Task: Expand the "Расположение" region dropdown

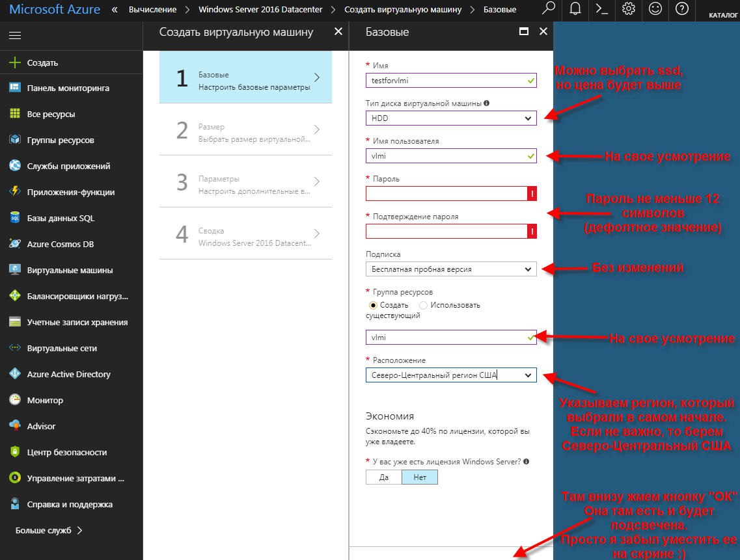Action: [x=451, y=375]
